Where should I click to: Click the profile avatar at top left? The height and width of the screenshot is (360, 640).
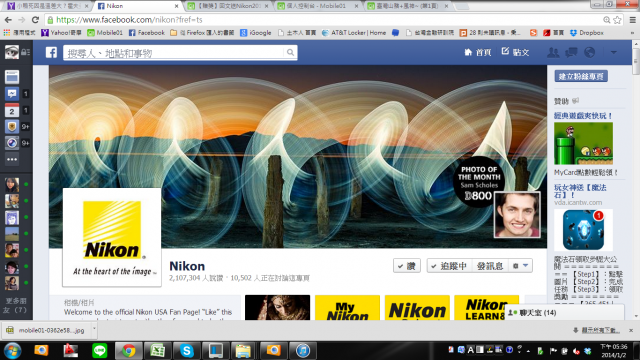12,52
